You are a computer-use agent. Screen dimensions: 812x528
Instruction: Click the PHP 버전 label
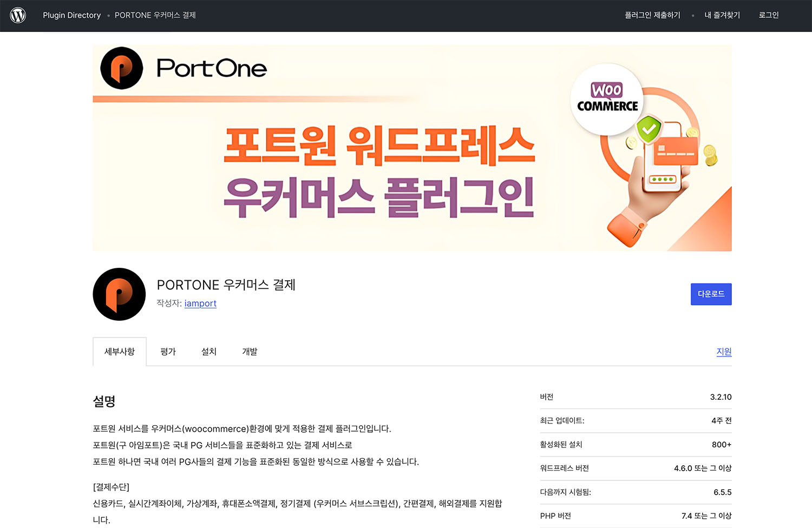point(555,516)
